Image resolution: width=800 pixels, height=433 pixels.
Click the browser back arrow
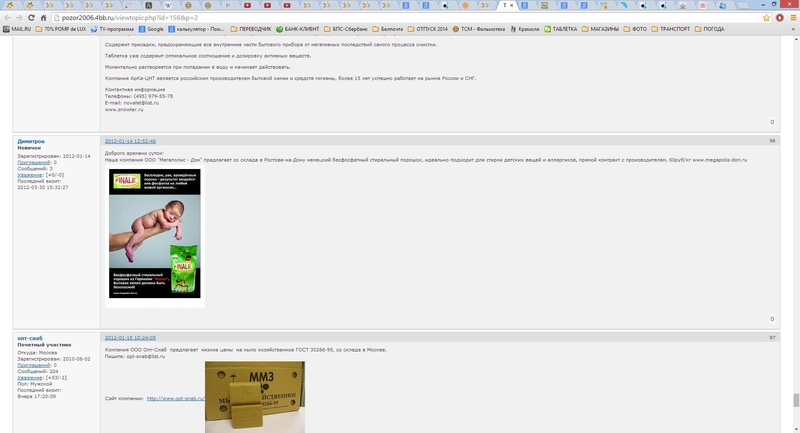pyautogui.click(x=7, y=18)
